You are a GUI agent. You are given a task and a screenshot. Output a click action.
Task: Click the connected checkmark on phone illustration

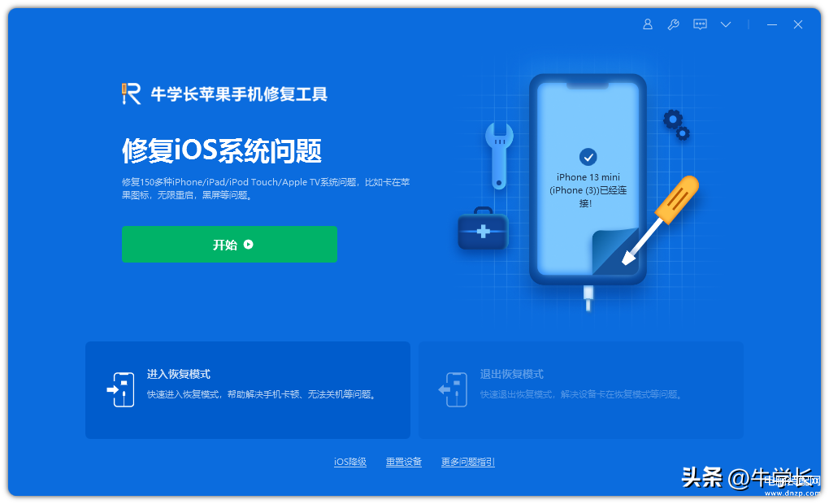[588, 157]
